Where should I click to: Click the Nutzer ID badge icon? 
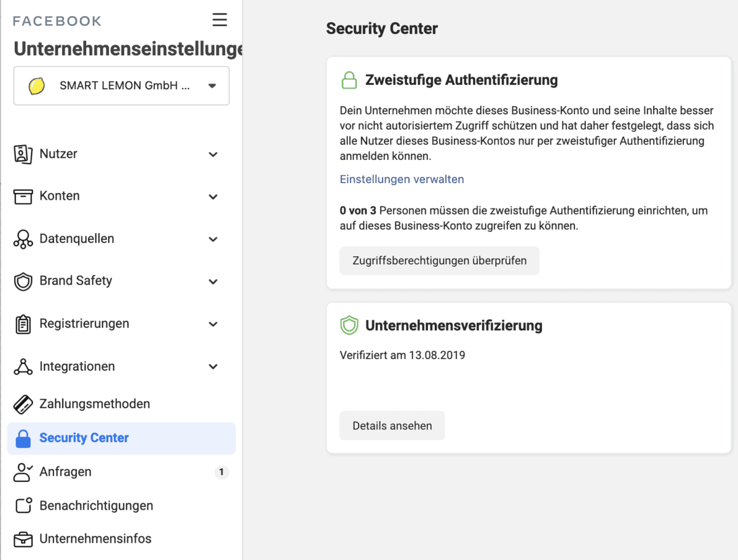click(23, 154)
